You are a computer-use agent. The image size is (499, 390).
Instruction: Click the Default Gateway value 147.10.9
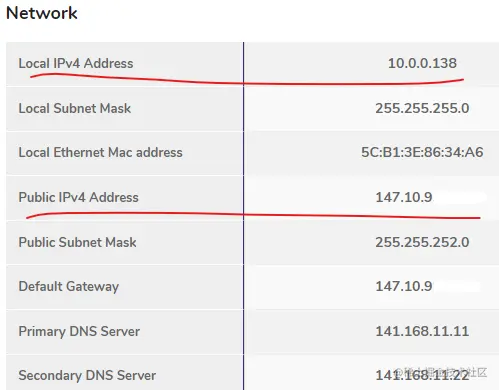click(x=404, y=286)
